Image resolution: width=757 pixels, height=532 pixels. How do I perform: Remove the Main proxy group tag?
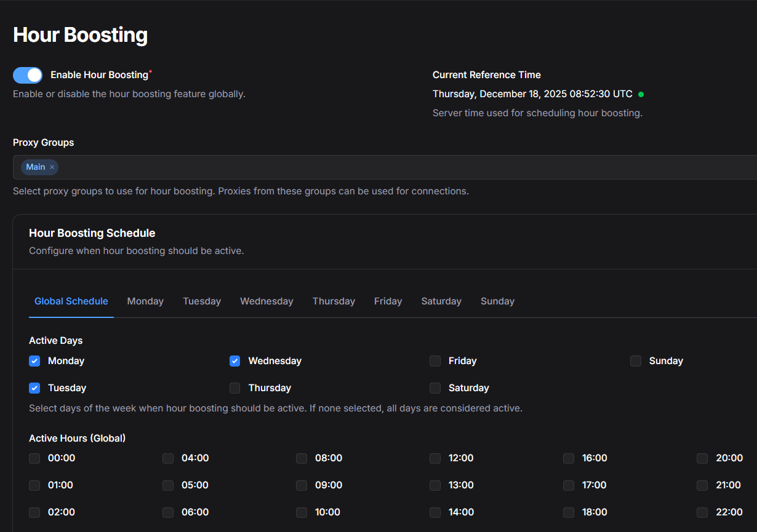coord(52,167)
